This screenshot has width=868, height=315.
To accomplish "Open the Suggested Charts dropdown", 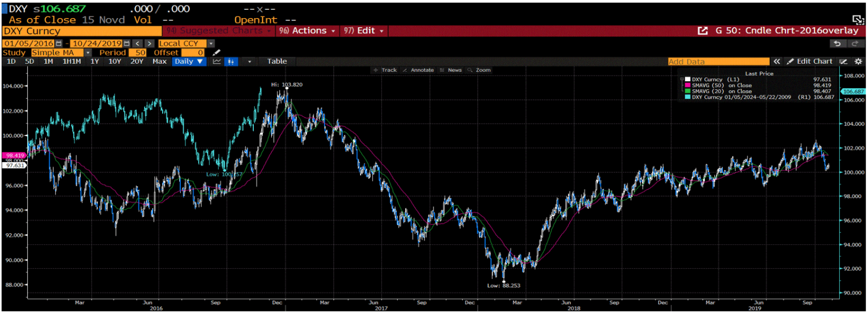I will (218, 30).
